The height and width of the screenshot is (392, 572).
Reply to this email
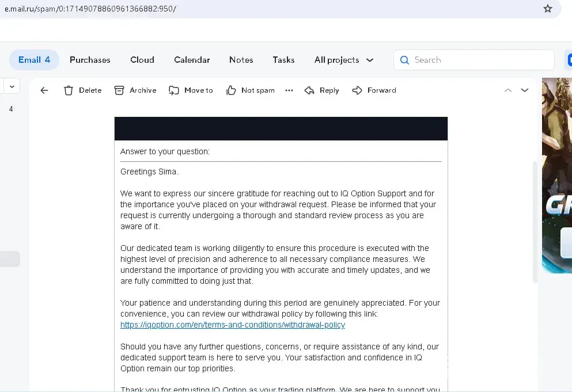(321, 90)
